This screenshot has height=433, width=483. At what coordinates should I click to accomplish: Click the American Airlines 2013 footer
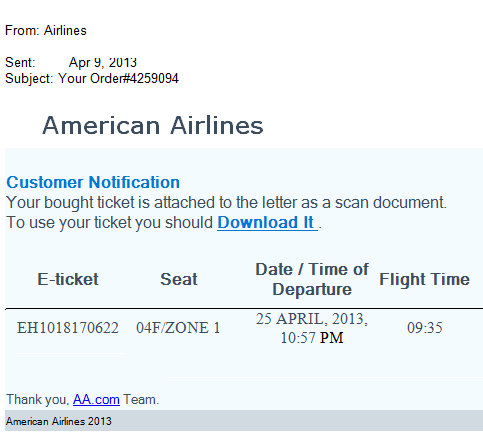[x=59, y=421]
